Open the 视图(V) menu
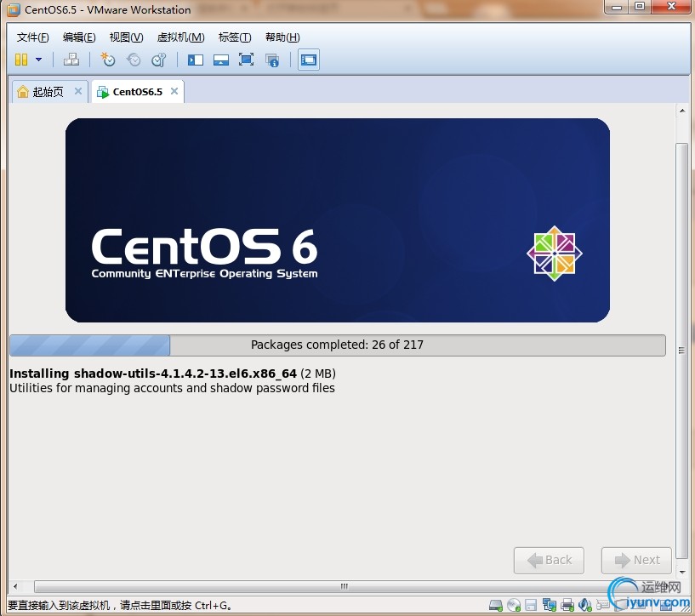 126,37
